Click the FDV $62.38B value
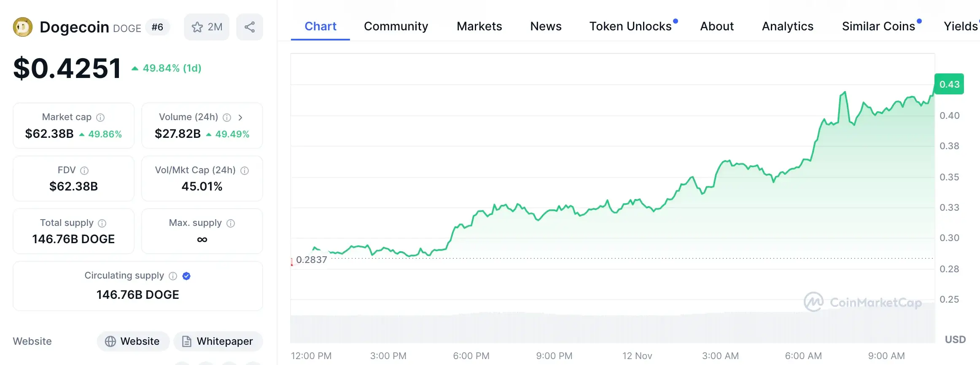980x365 pixels. (x=74, y=187)
